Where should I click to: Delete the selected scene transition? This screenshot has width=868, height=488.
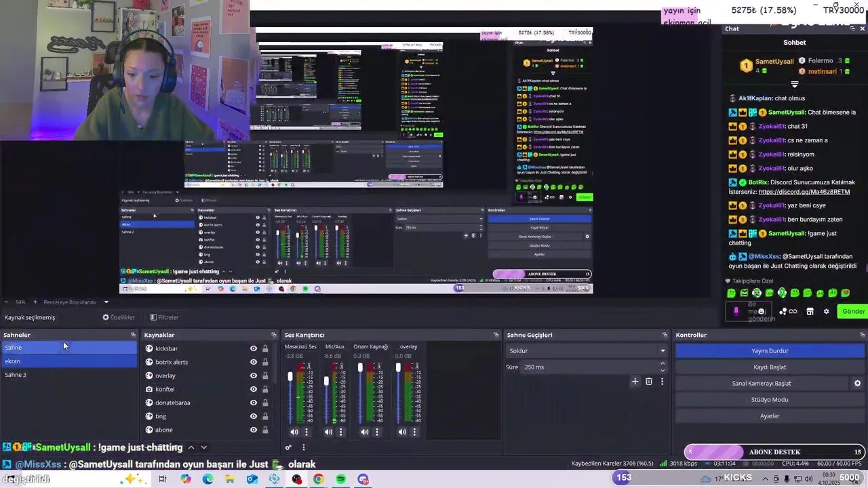tap(649, 382)
